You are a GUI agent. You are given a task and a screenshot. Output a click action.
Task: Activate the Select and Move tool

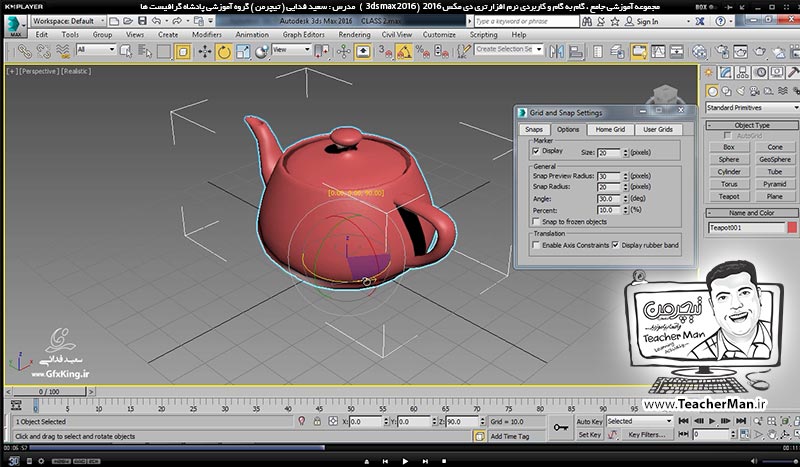coord(205,51)
